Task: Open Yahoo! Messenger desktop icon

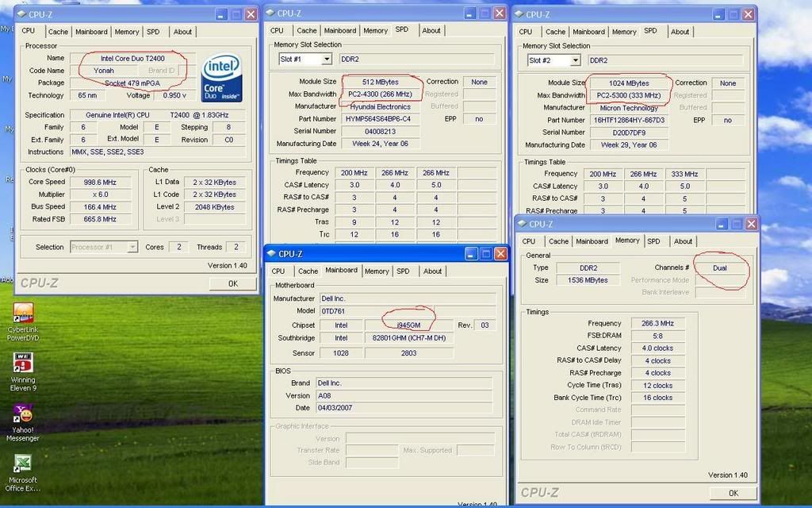Action: tap(23, 414)
